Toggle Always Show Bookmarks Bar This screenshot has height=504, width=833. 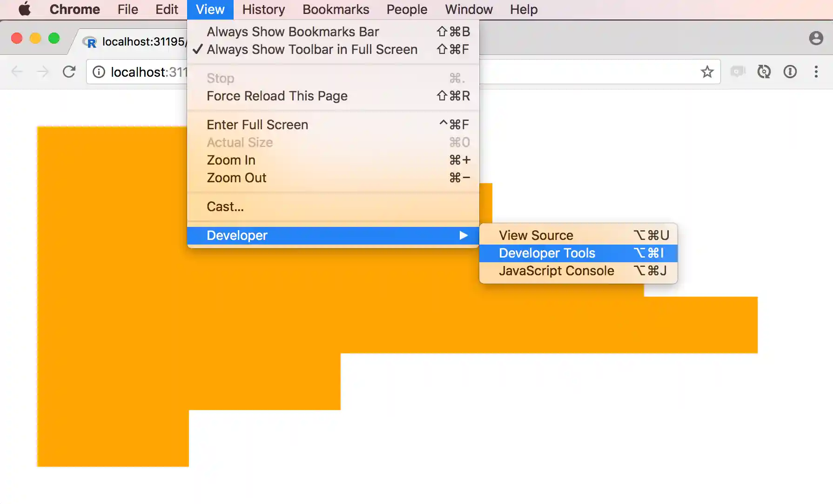pyautogui.click(x=333, y=32)
